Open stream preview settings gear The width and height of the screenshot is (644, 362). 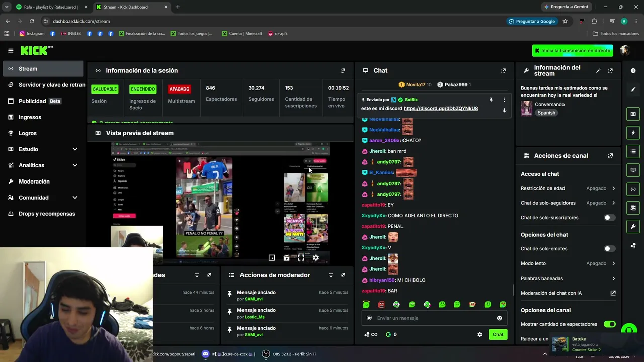[x=316, y=258]
